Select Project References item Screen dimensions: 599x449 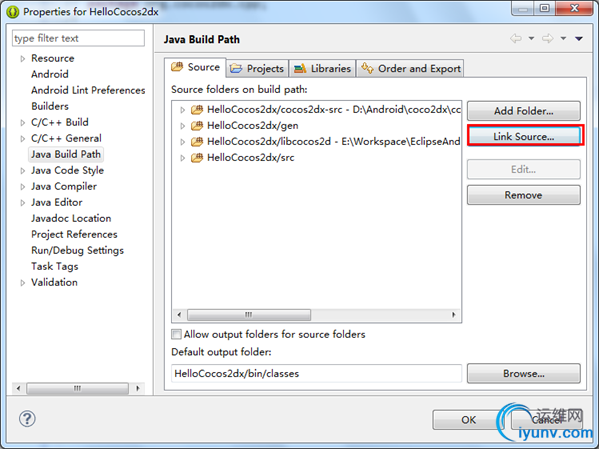click(74, 235)
